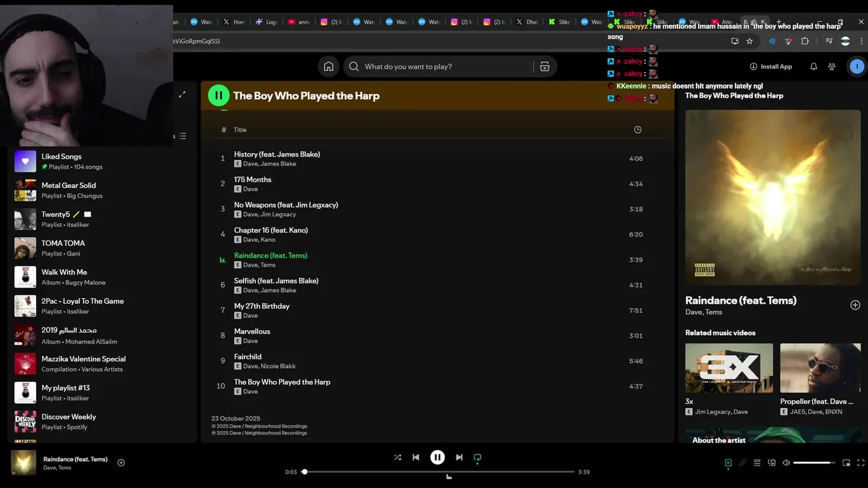Open artist link Kano under Chapter 16
Viewport: 868px width, 488px height.
[x=268, y=240]
